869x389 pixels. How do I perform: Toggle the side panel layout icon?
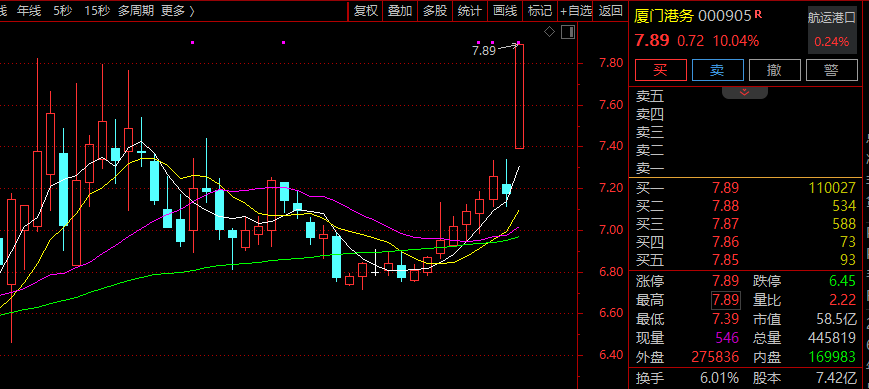(568, 32)
